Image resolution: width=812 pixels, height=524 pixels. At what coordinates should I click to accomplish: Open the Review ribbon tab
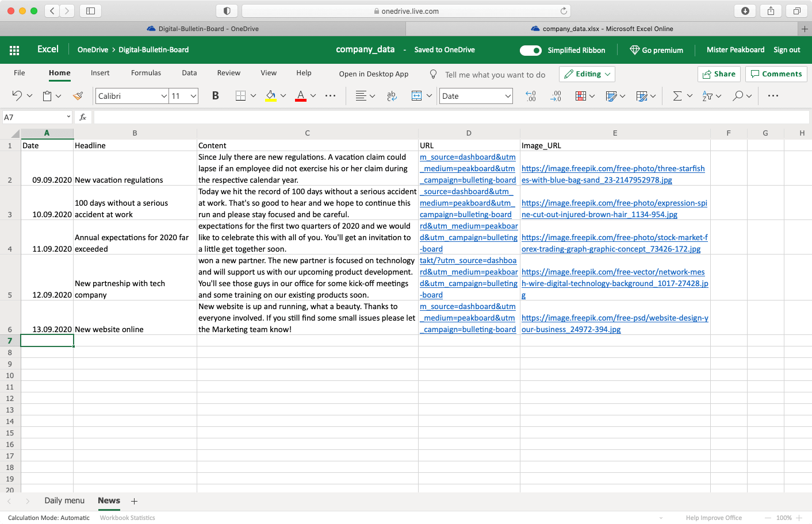[229, 73]
